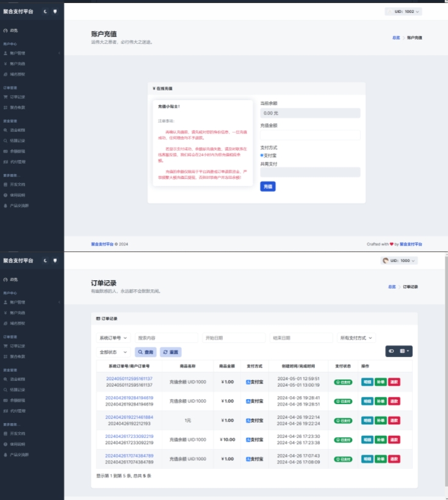Image resolution: width=448 pixels, height=500 pixels.
Task: Open the 全部状态 status dropdown
Action: point(113,352)
